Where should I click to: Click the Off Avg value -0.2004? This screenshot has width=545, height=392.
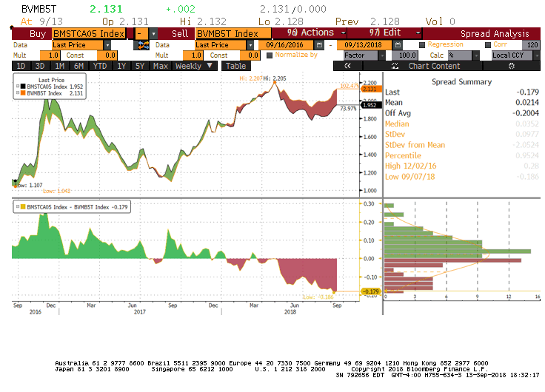[525, 113]
